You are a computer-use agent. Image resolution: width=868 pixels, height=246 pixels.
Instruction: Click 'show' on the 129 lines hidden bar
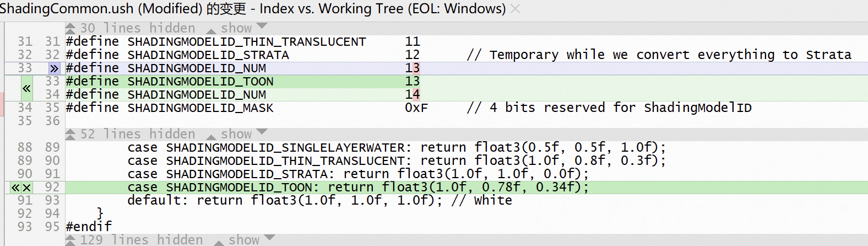(x=243, y=240)
